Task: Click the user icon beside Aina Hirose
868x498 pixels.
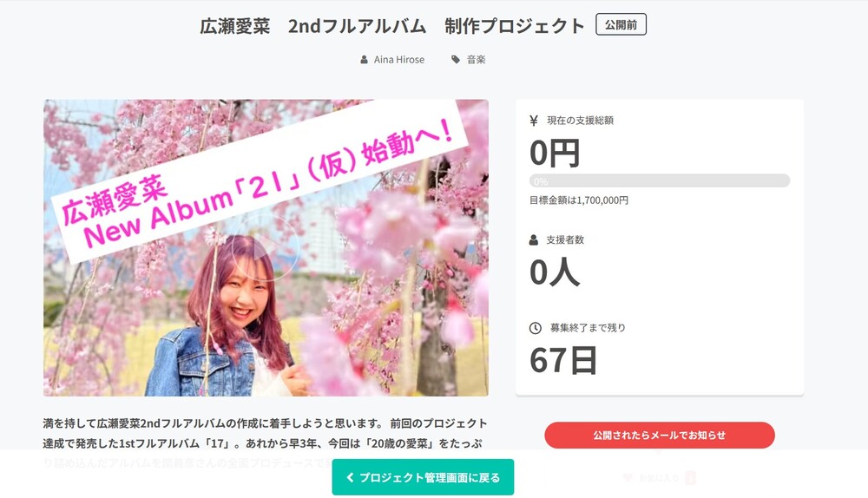Action: [364, 60]
